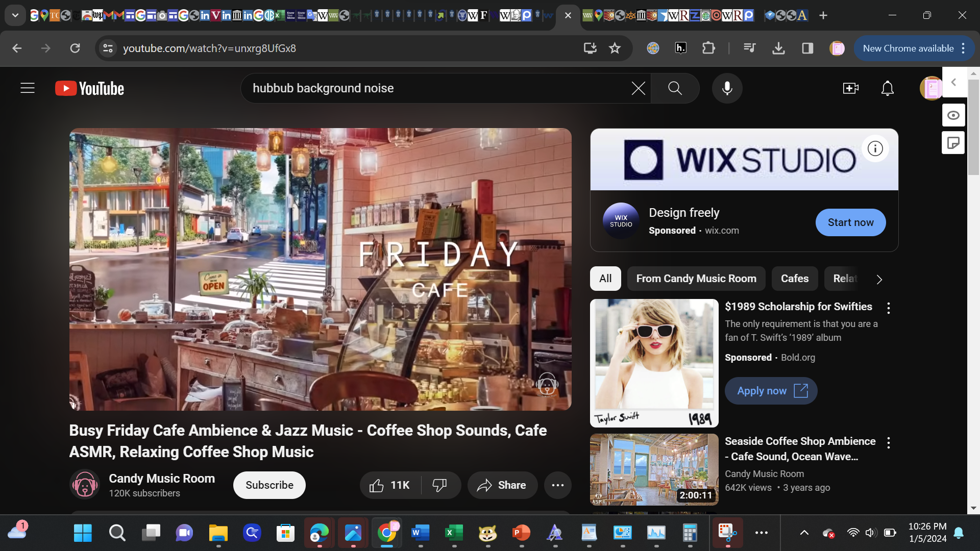Open Chrome profile avatar
The width and height of the screenshot is (980, 551).
[x=837, y=48]
